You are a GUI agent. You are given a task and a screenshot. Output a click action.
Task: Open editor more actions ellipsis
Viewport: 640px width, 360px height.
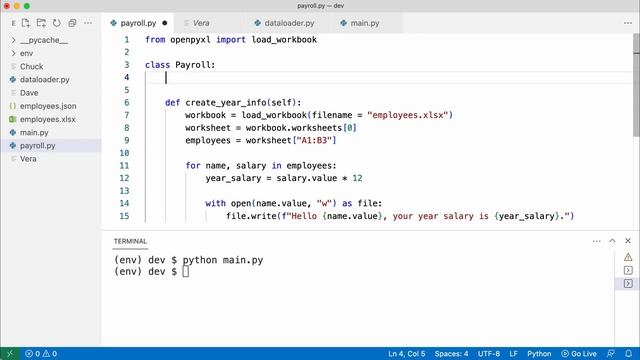click(x=628, y=23)
